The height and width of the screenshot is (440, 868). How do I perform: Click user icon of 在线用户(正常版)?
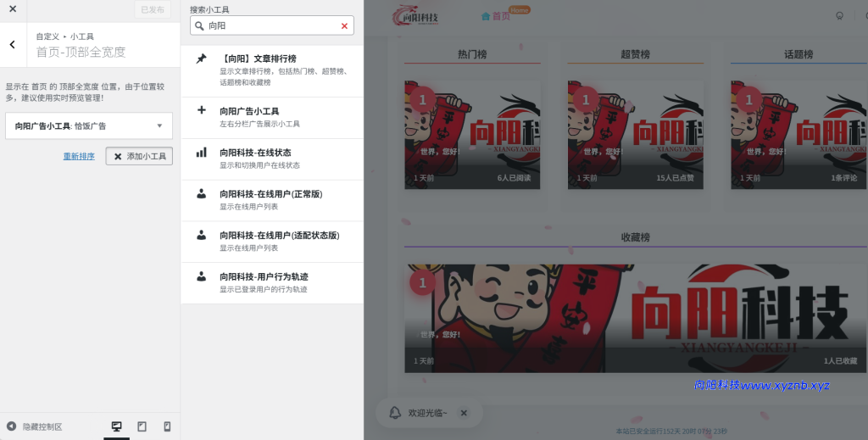click(x=202, y=193)
